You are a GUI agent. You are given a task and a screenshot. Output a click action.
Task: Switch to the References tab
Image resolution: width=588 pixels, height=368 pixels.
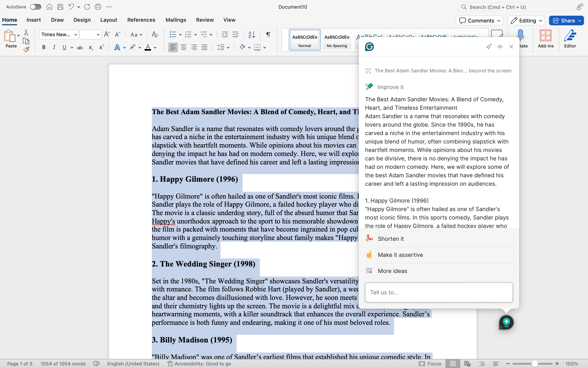click(x=141, y=20)
